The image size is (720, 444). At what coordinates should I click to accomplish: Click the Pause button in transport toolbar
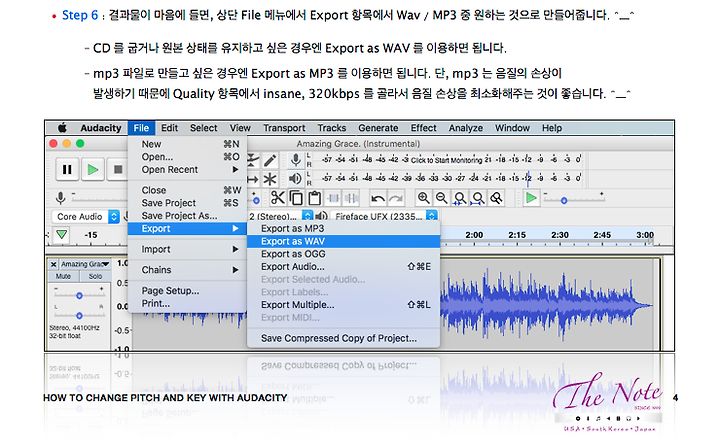click(x=67, y=170)
